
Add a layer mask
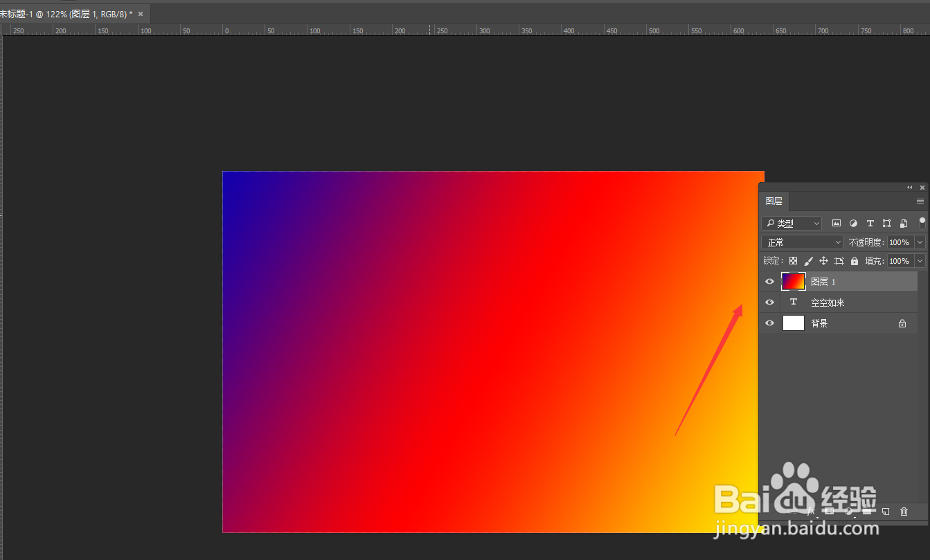click(830, 512)
